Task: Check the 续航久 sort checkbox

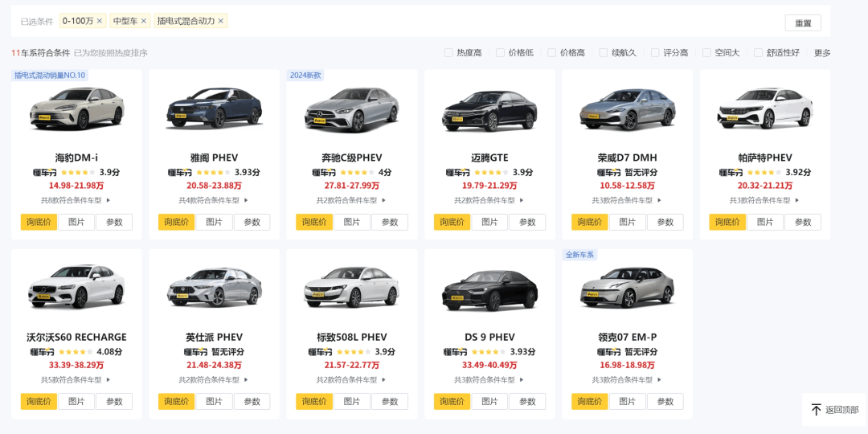Action: [x=604, y=52]
